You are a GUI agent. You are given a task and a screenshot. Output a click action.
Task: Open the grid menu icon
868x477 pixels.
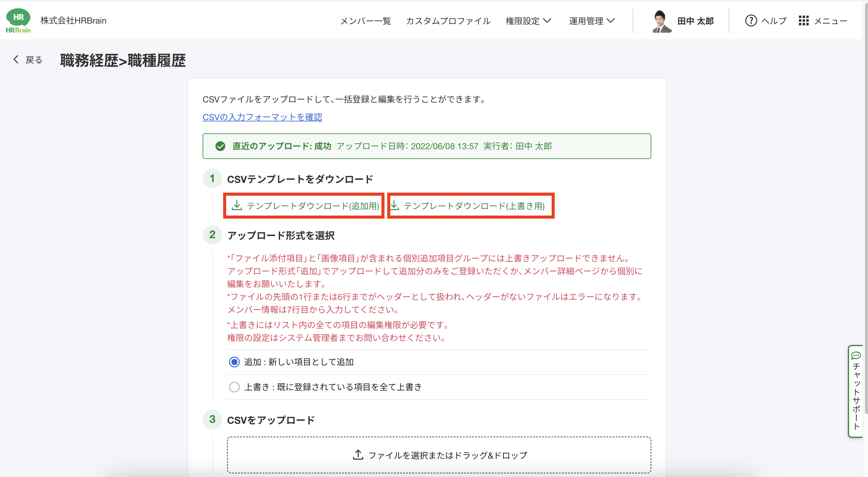[804, 20]
